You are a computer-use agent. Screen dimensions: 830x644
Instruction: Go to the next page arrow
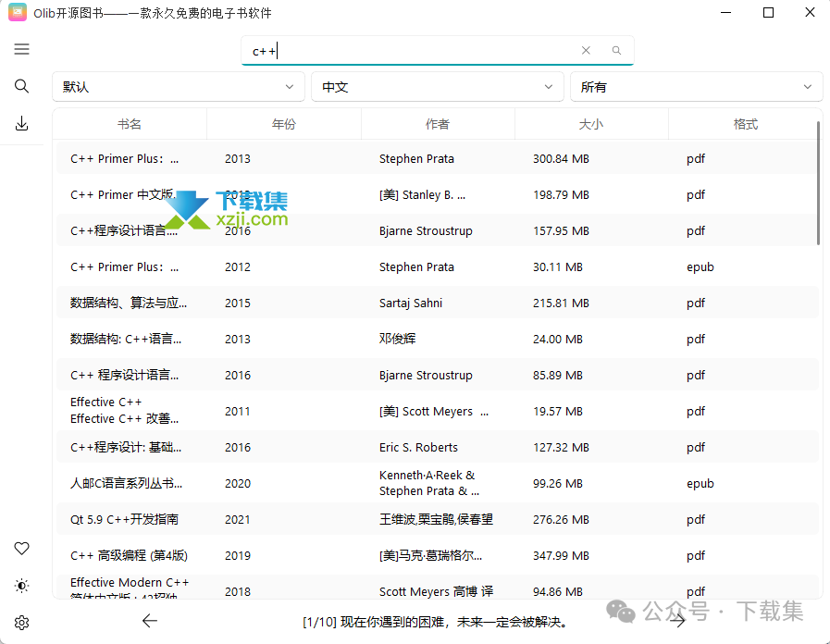pyautogui.click(x=678, y=621)
